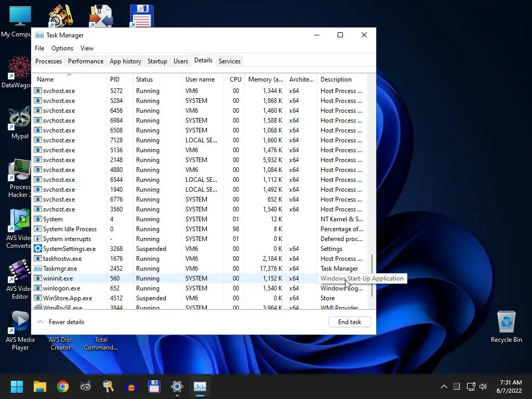
Task: Click the NT Kernel & S... description
Action: [342, 219]
